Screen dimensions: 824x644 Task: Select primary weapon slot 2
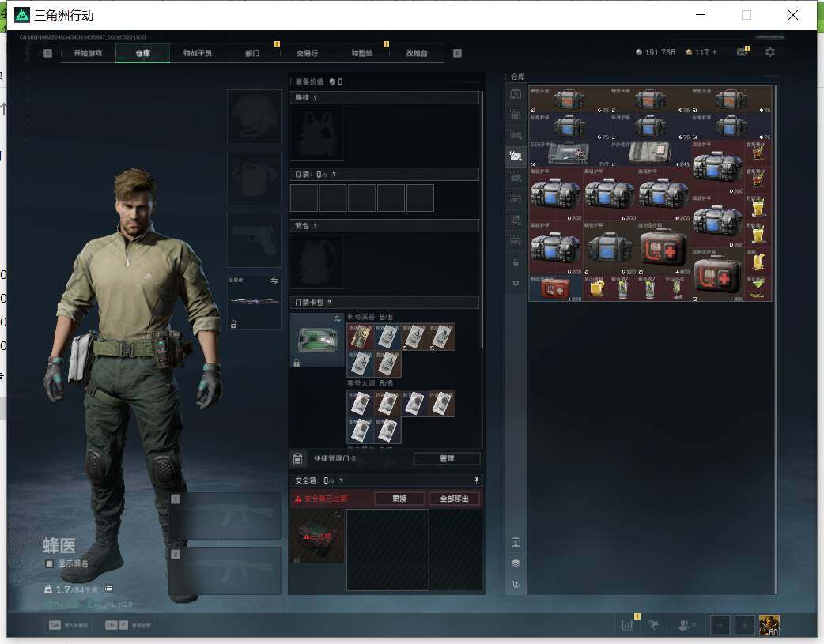point(225,571)
